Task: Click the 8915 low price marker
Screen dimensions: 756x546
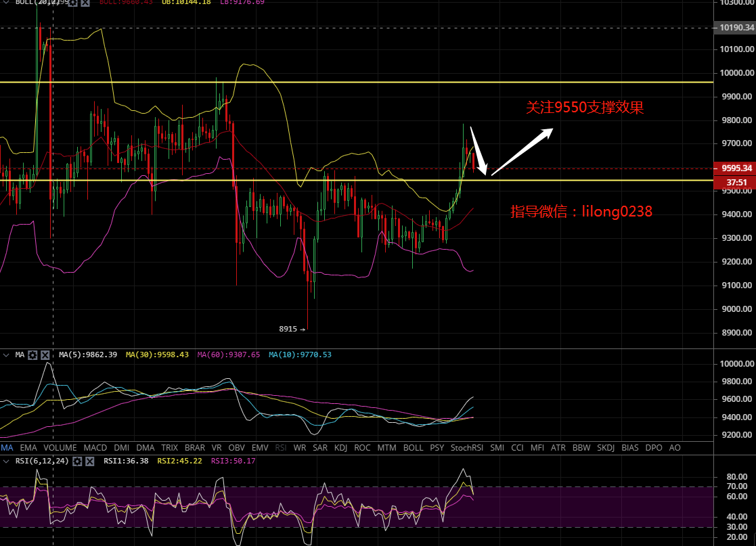Action: point(288,329)
